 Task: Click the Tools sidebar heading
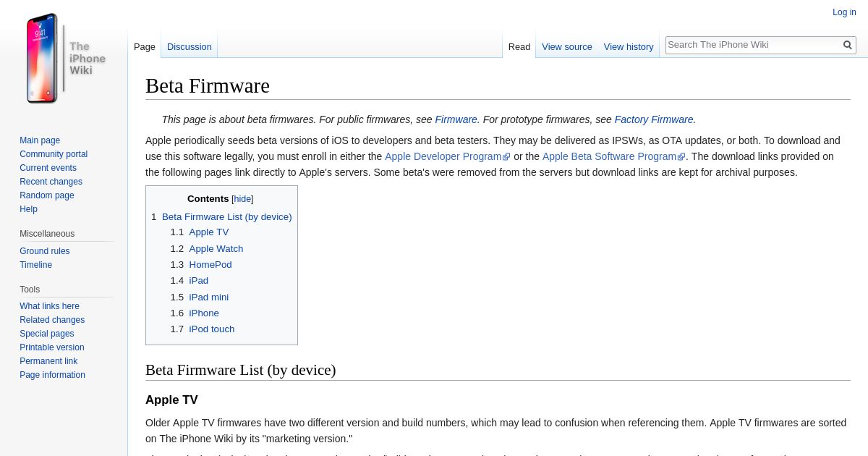[x=30, y=290]
